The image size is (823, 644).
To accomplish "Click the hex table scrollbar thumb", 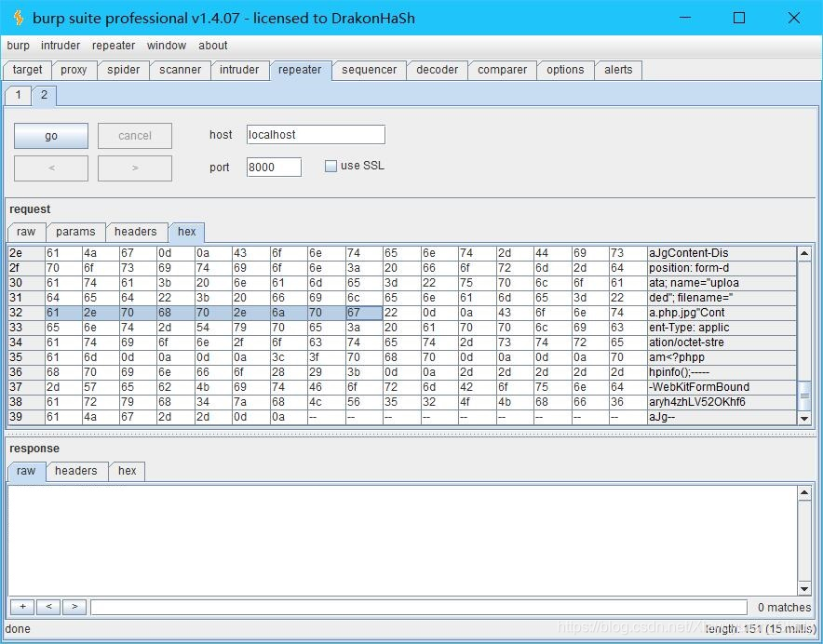I will [804, 396].
